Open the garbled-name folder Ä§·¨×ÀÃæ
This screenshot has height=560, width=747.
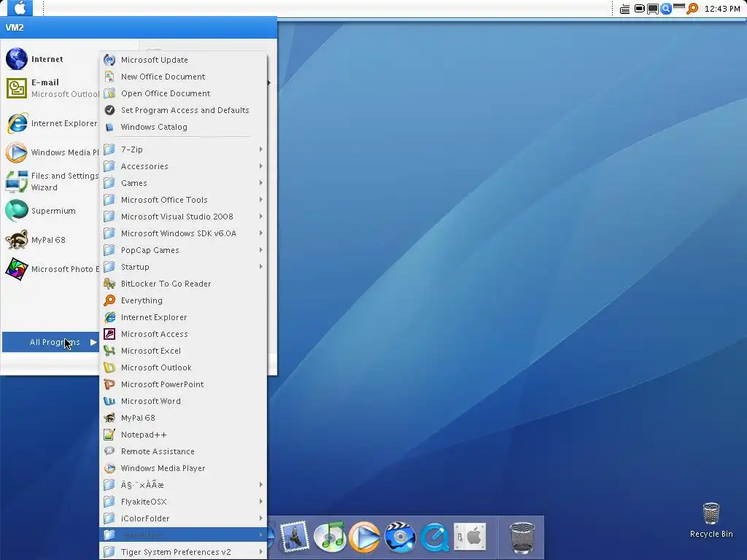pos(183,485)
